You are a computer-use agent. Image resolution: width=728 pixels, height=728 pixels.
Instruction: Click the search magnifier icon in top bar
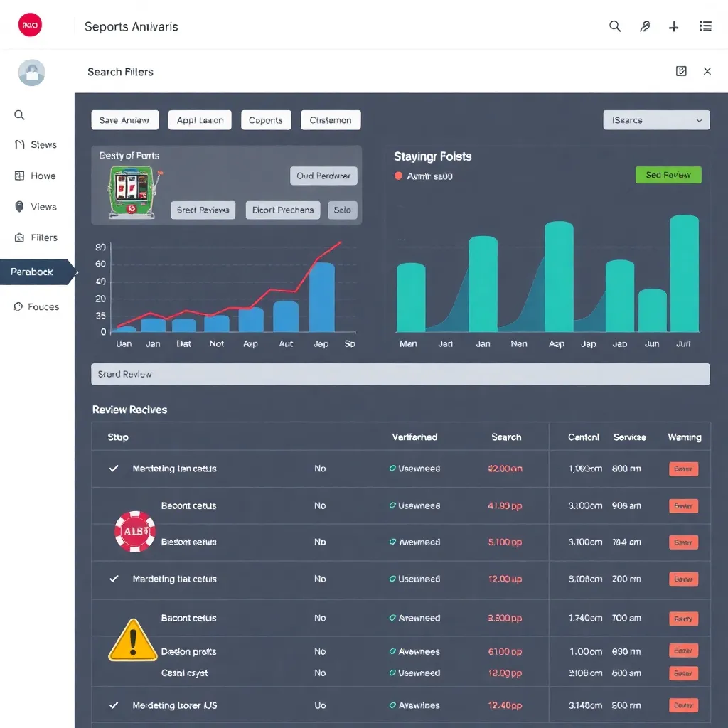pyautogui.click(x=615, y=26)
